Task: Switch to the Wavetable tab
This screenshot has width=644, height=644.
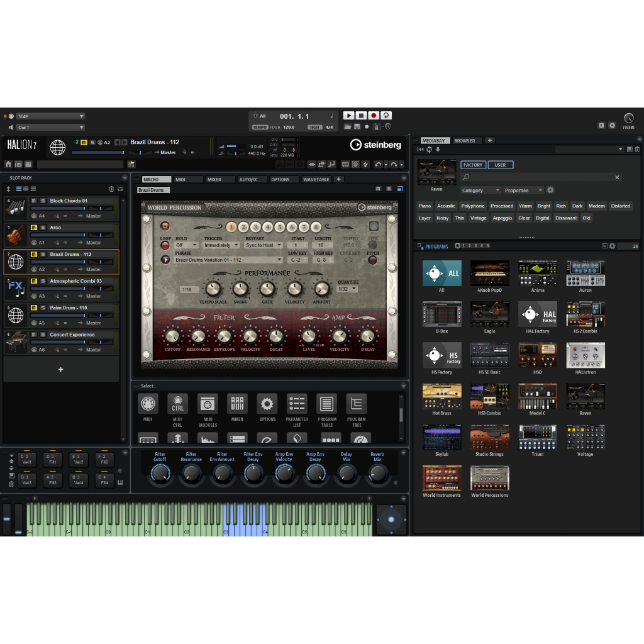Action: (316, 179)
